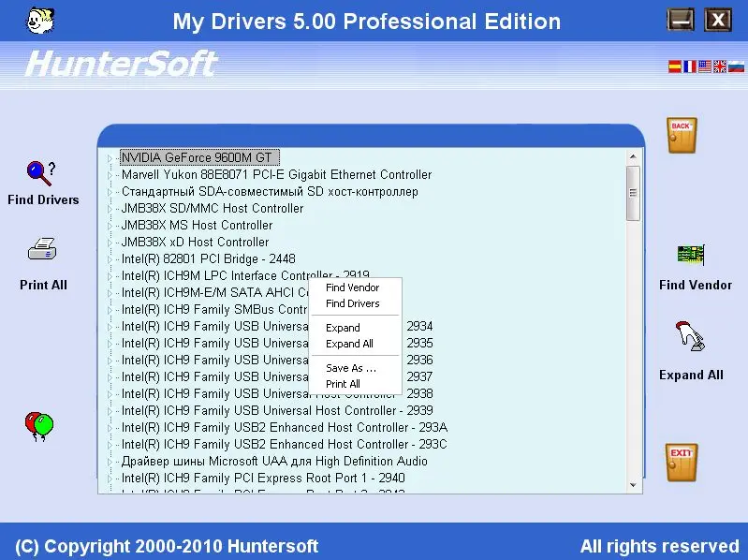Viewport: 748px width, 560px height.
Task: Click the scroll up arrow of device list
Action: [633, 156]
